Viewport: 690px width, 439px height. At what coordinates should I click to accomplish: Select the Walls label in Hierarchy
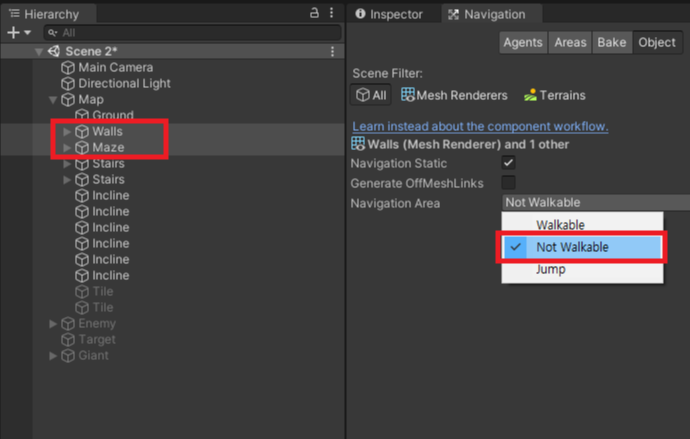coord(107,132)
